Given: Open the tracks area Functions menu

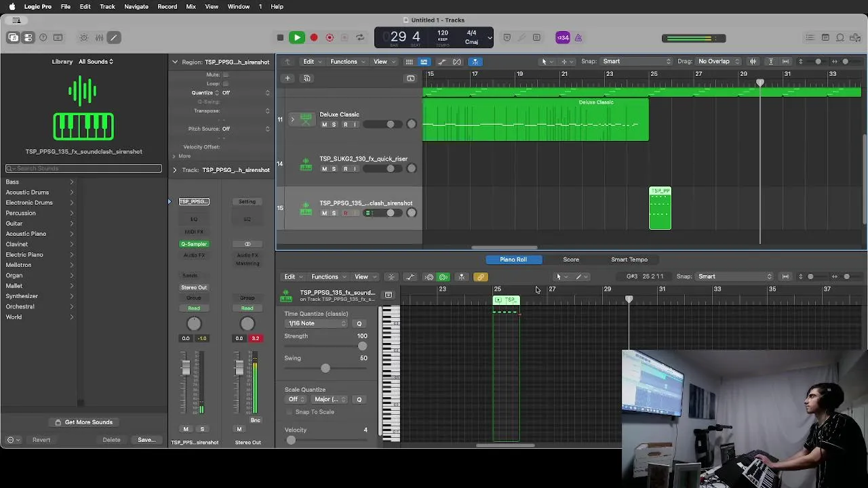Looking at the screenshot, I should (347, 62).
